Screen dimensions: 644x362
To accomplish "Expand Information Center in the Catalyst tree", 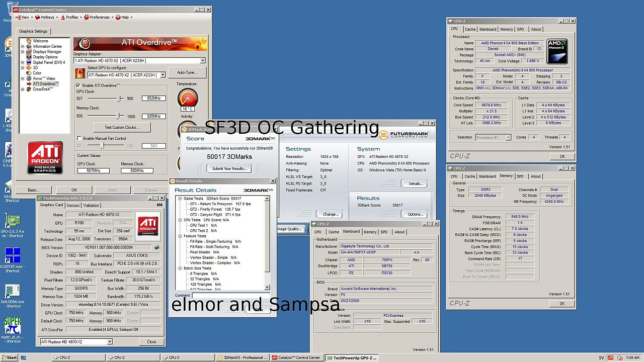I will click(x=23, y=46).
